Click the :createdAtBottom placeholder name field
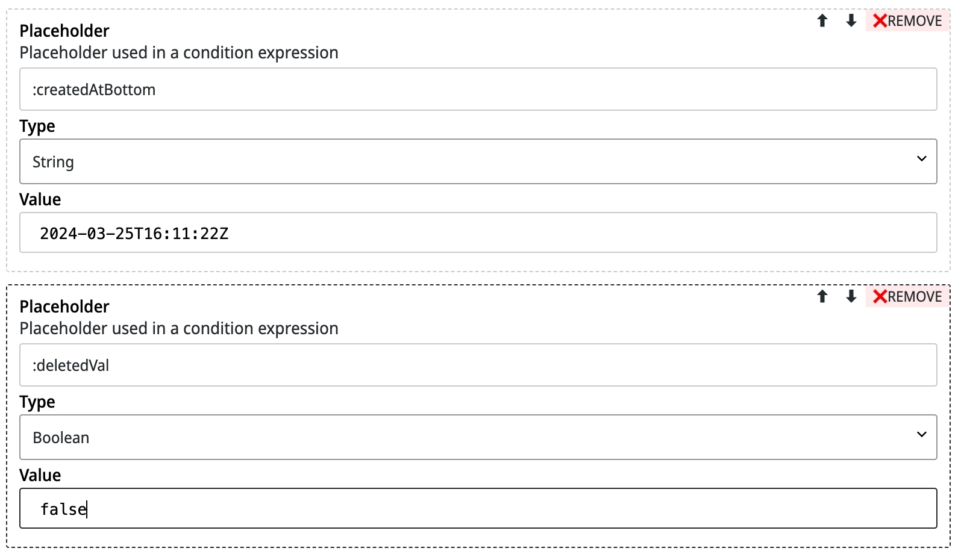This screenshot has height=560, width=964. pos(478,89)
